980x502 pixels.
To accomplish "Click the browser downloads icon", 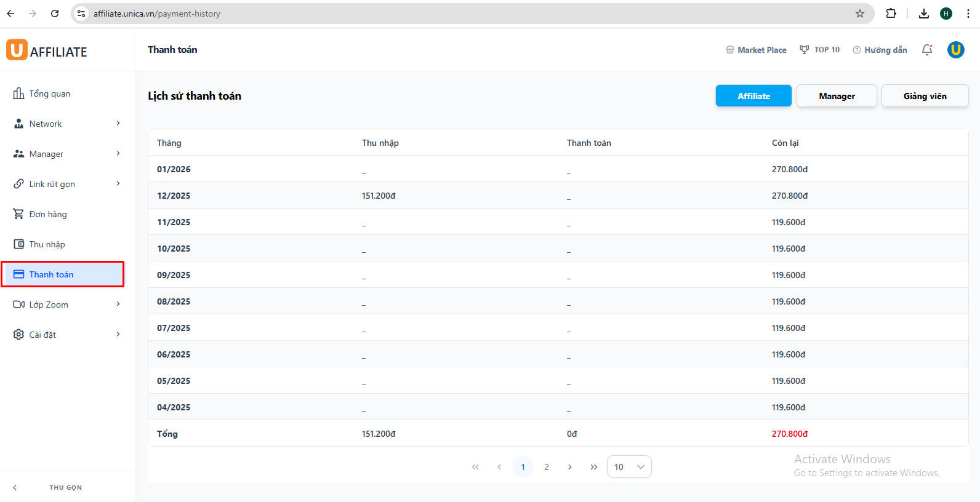I will tap(923, 14).
